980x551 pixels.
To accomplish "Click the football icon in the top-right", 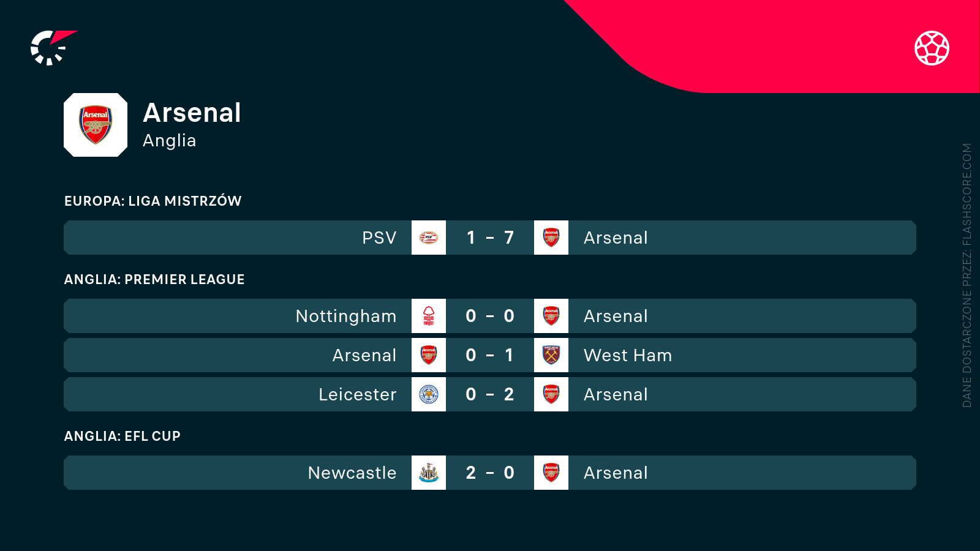I will coord(932,48).
